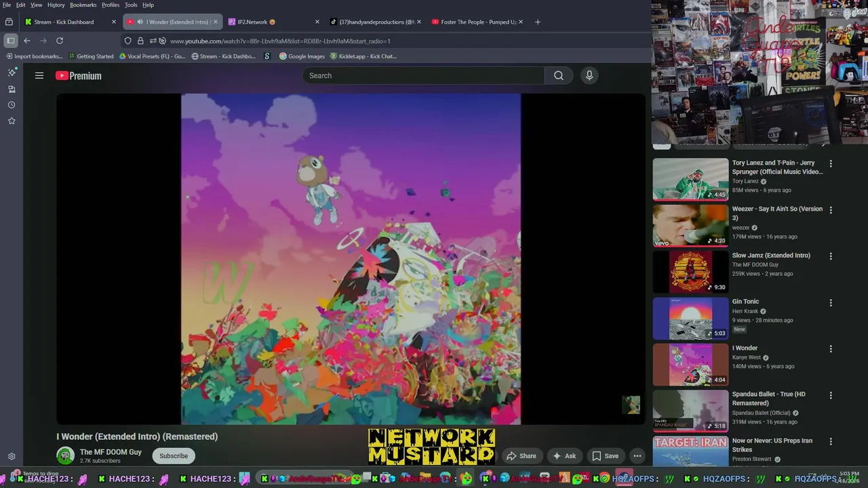The height and width of the screenshot is (488, 868).
Task: Close the IP2.Network tab
Action: [x=317, y=22]
